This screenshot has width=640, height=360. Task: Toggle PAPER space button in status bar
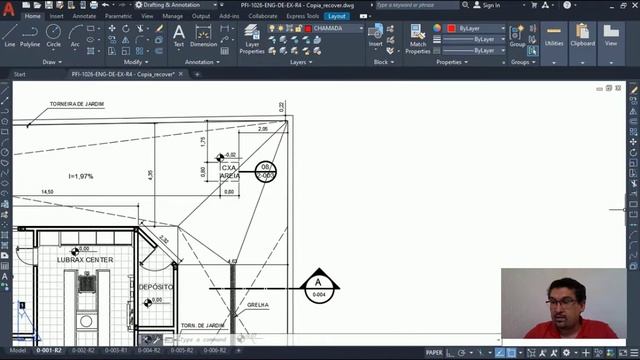434,353
